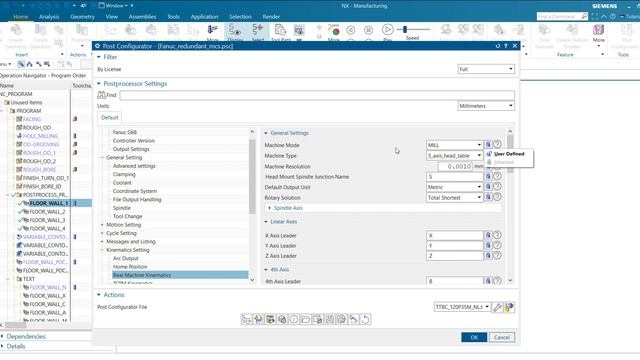The height and width of the screenshot is (360, 640).
Task: Toggle lock for Head Mount Spindle Junction Name
Action: coord(488,176)
